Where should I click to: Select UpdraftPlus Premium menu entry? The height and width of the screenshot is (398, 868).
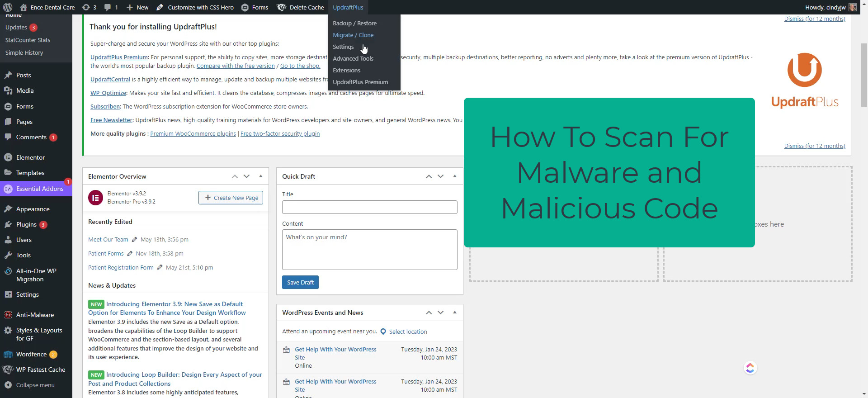click(360, 82)
